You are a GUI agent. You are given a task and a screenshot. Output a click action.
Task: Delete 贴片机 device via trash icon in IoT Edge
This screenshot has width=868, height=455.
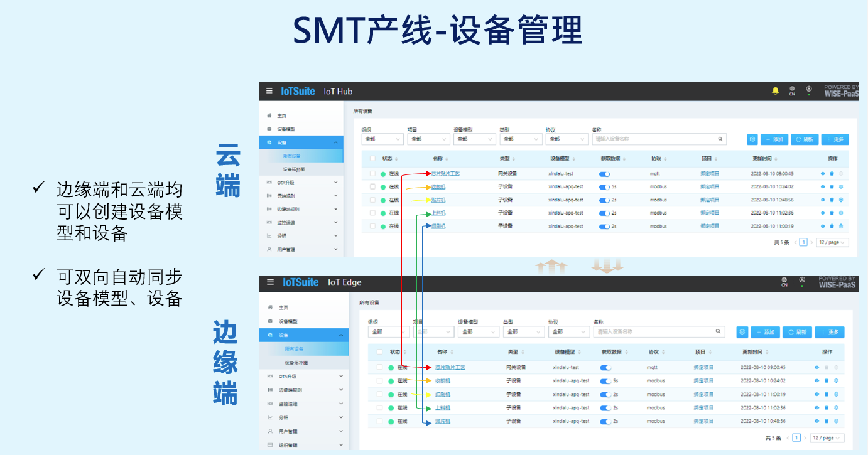point(827,421)
